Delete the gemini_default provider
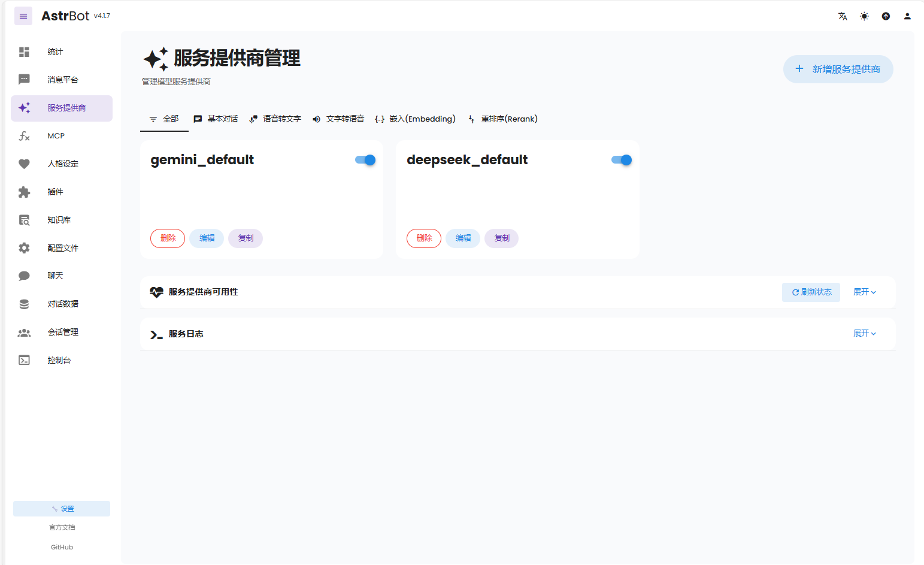 [x=168, y=238]
